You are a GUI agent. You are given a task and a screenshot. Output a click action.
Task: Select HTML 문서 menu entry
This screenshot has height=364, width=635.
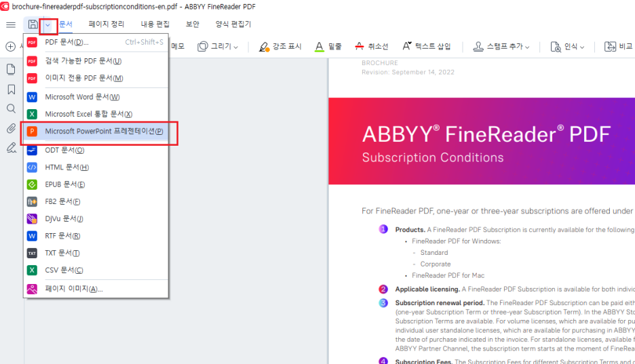click(x=96, y=167)
